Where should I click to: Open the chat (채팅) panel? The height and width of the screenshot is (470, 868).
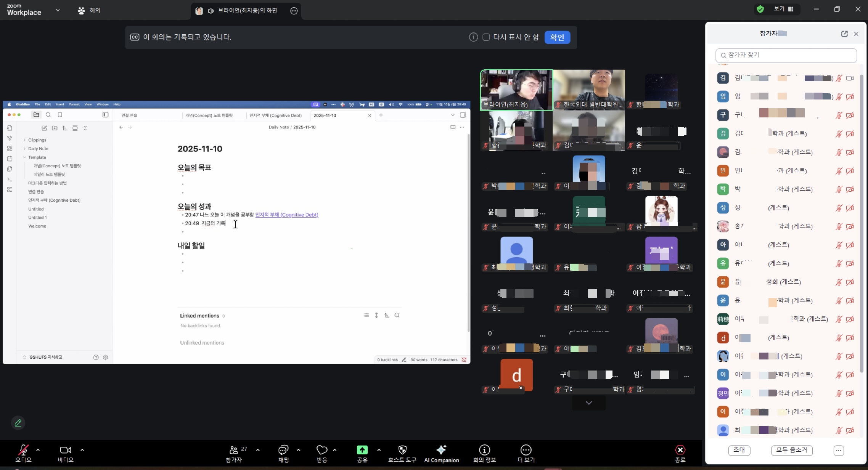[x=283, y=451]
